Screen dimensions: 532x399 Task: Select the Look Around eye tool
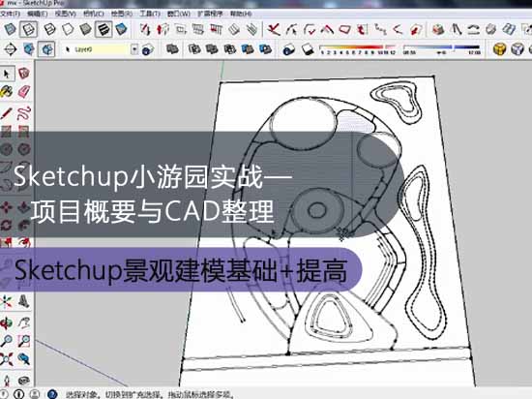(24, 380)
